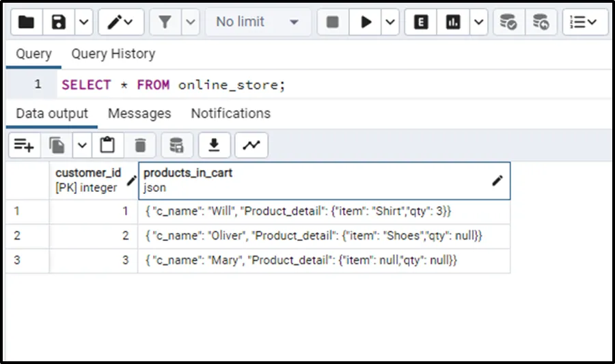Image resolution: width=615 pixels, height=364 pixels.
Task: Open the No limit rows dropdown
Action: [257, 22]
